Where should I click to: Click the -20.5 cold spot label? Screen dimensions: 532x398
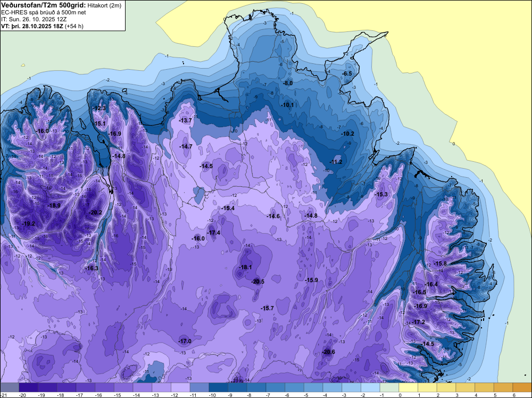click(x=257, y=281)
